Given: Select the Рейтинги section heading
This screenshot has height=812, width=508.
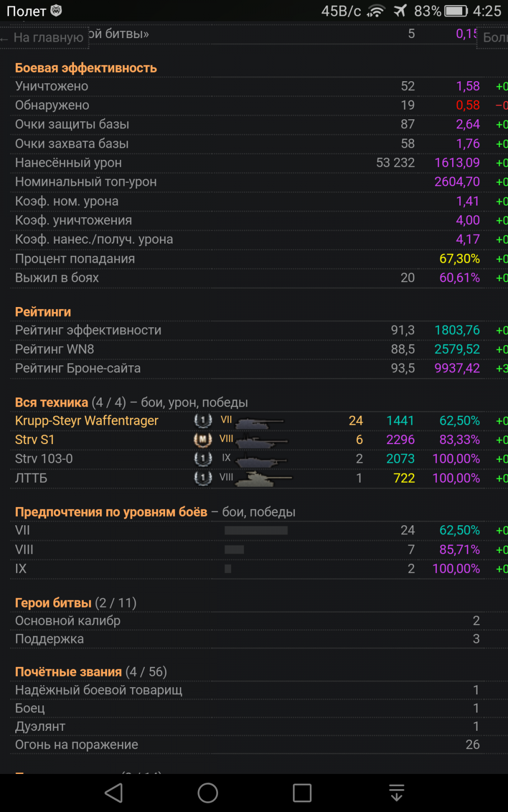Looking at the screenshot, I should pyautogui.click(x=43, y=312).
